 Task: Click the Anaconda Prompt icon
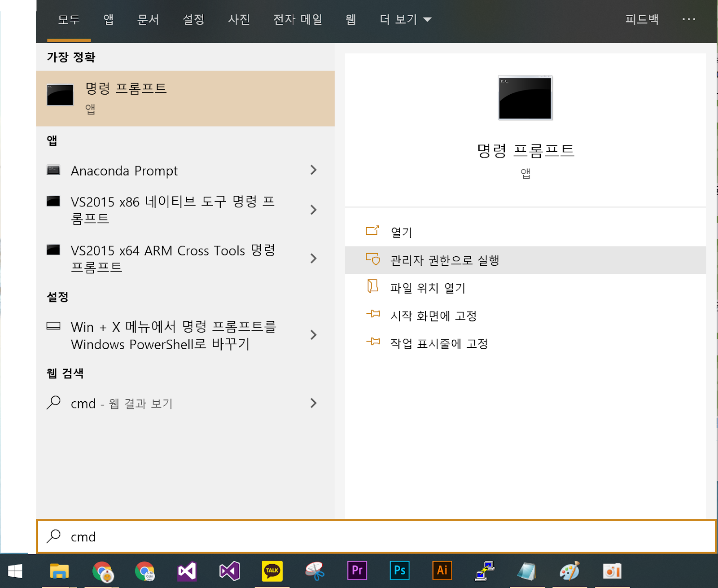click(x=53, y=170)
